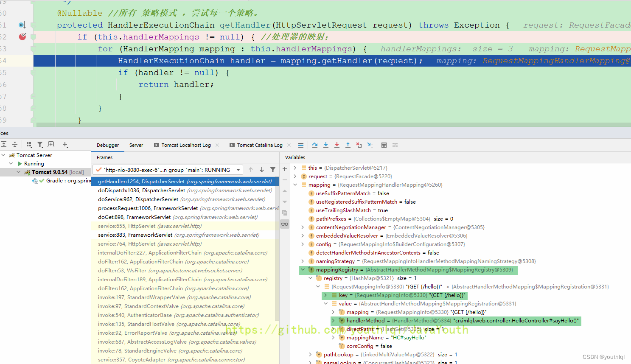Close Tomcat Catalina Log tab

click(289, 145)
